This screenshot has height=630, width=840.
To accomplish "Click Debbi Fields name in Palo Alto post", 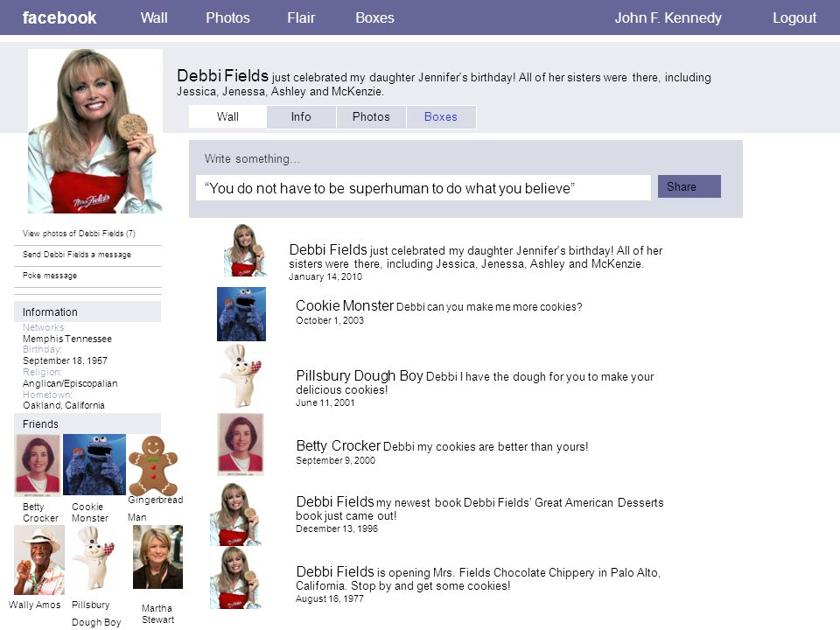I will [x=335, y=571].
